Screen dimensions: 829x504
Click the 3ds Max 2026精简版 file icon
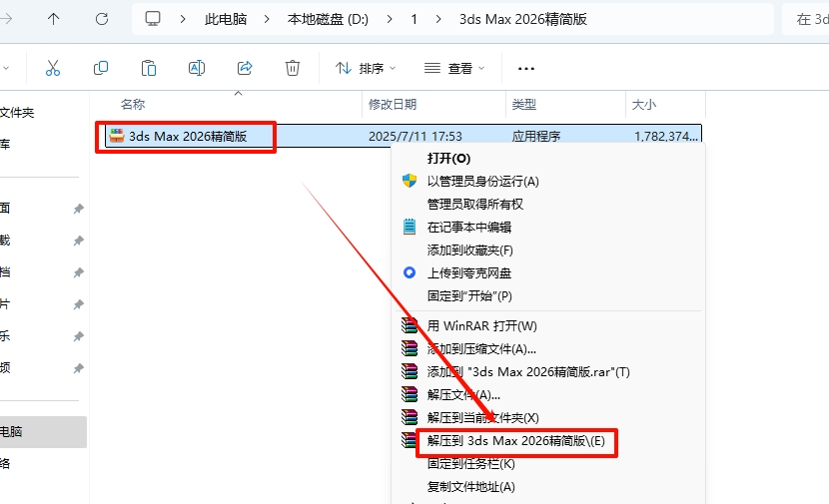(x=116, y=136)
